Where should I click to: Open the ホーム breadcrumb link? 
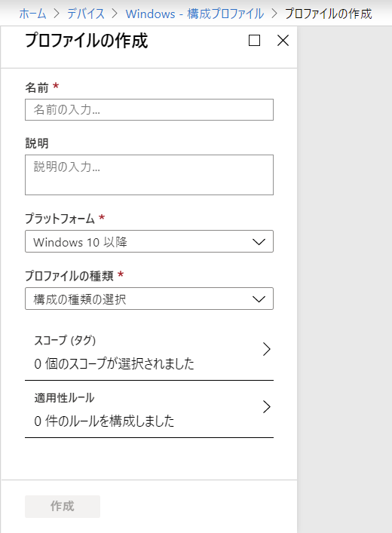(x=32, y=14)
